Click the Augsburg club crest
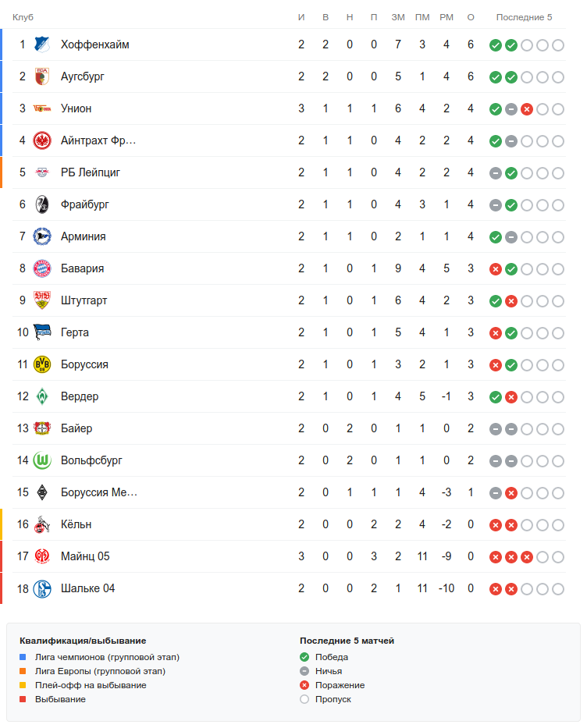The image size is (587, 728). click(x=42, y=77)
